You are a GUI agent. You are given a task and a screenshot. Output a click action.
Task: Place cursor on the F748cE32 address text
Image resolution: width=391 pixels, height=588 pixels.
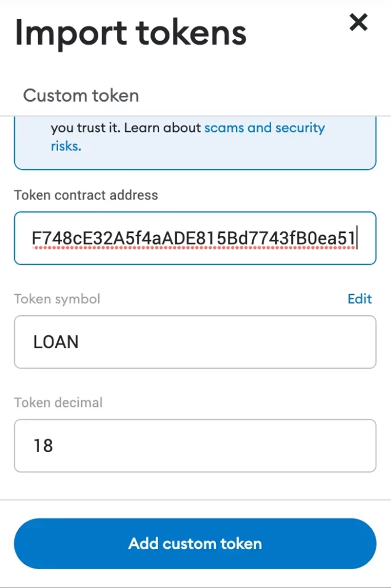pos(193,237)
